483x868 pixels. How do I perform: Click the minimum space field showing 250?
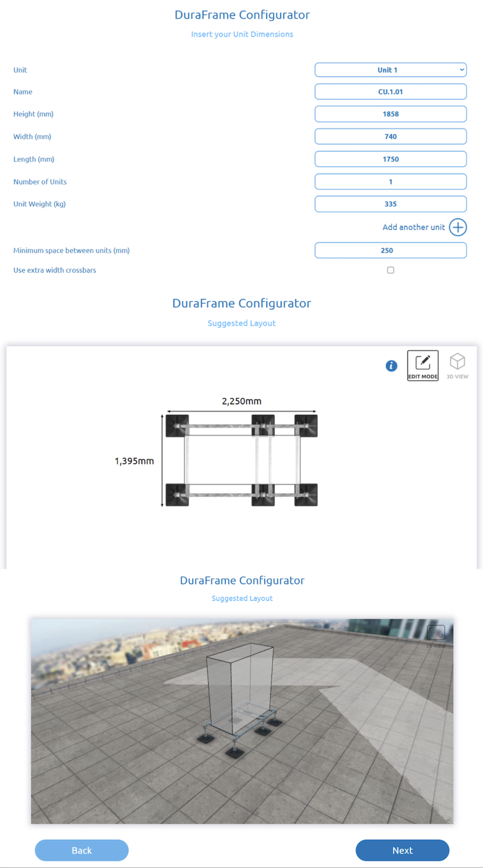pos(390,250)
